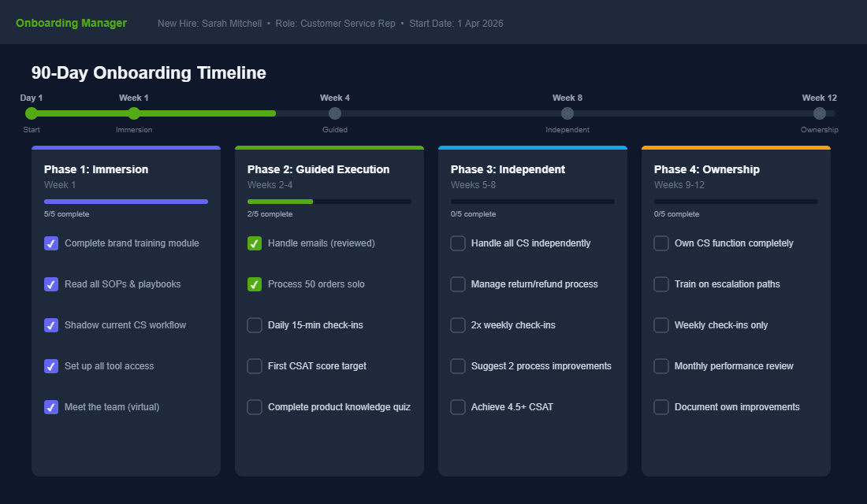
Task: Uncheck Meet the team (virtual)
Action: [x=50, y=407]
